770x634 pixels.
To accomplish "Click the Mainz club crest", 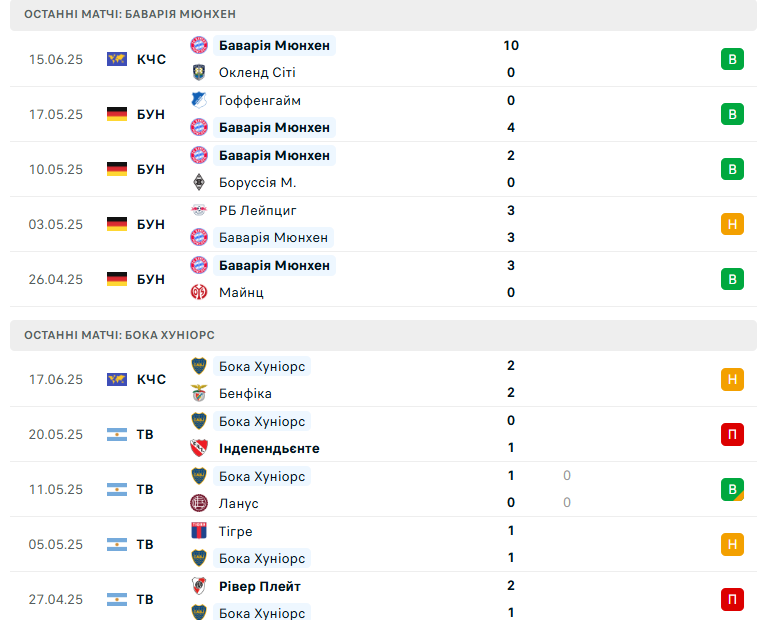I will pyautogui.click(x=199, y=292).
